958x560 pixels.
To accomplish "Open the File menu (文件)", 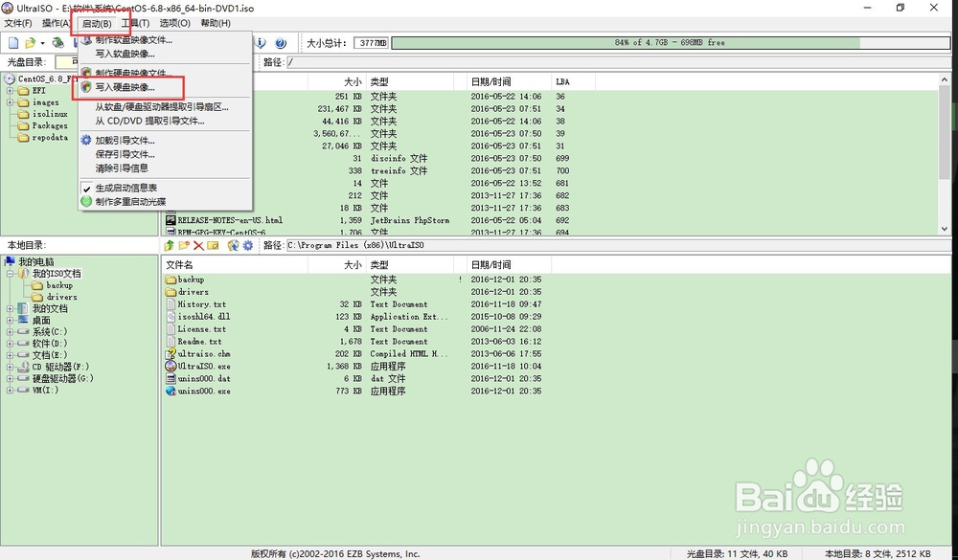I will [17, 23].
